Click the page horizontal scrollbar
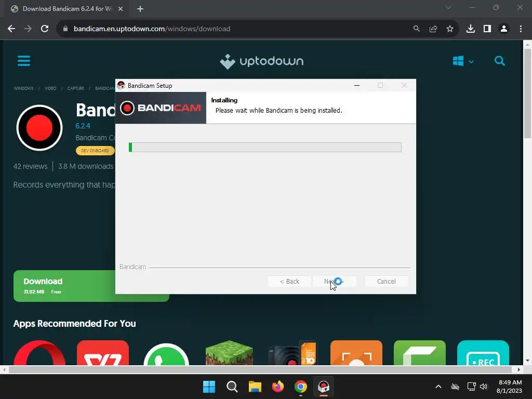 click(260, 369)
